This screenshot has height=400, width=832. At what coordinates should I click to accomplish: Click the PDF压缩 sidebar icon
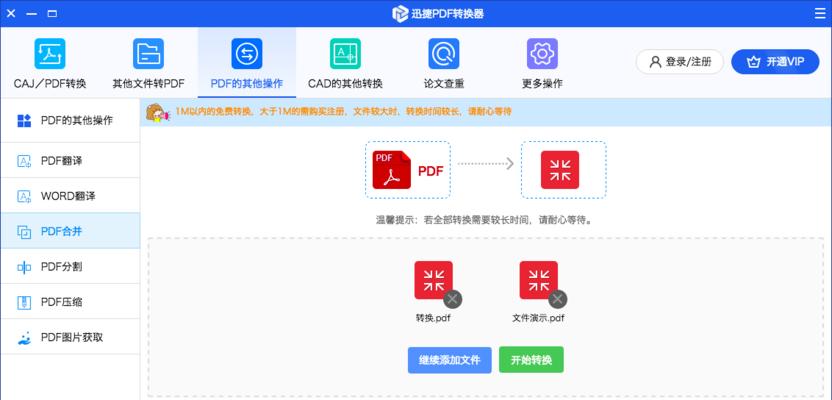(24, 302)
